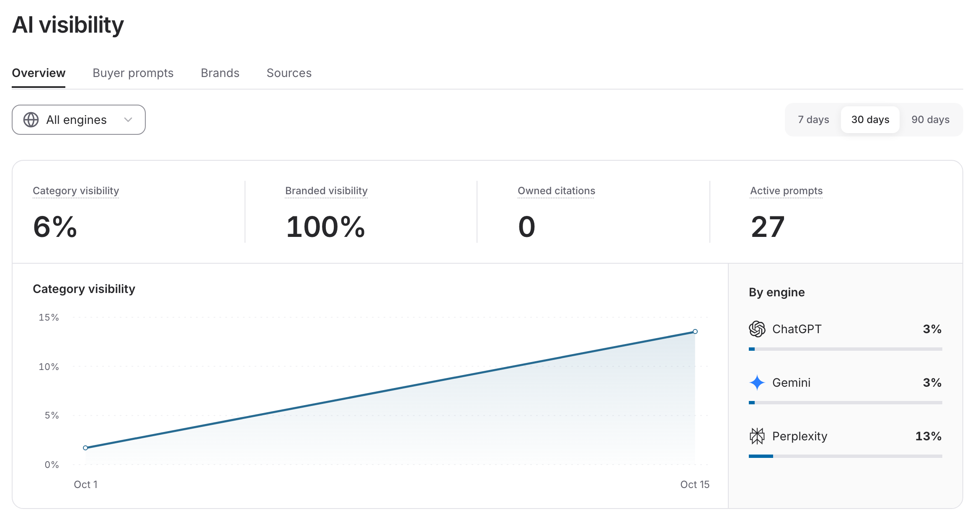Click the By engine heading
The height and width of the screenshot is (519, 980).
(x=777, y=292)
